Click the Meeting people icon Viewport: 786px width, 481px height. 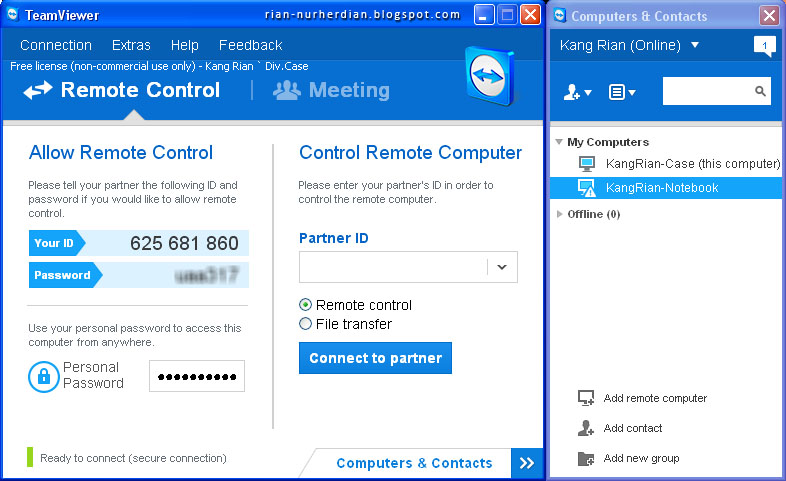click(287, 90)
